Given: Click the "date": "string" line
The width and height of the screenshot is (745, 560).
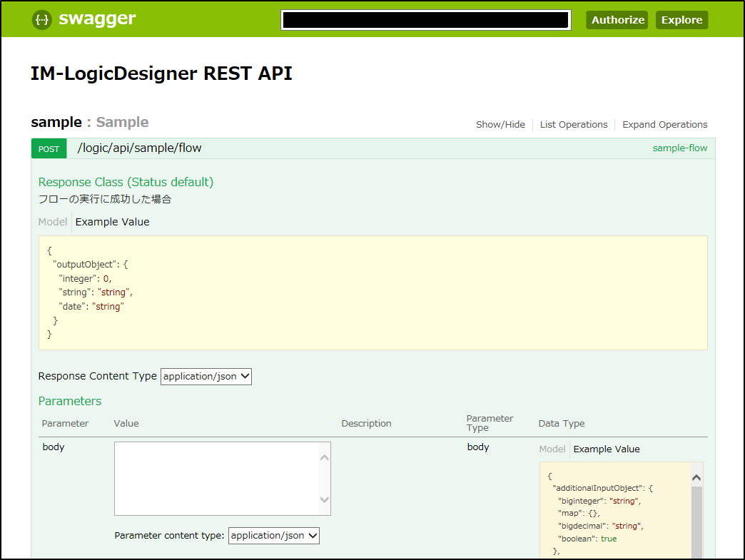Looking at the screenshot, I should coord(91,306).
